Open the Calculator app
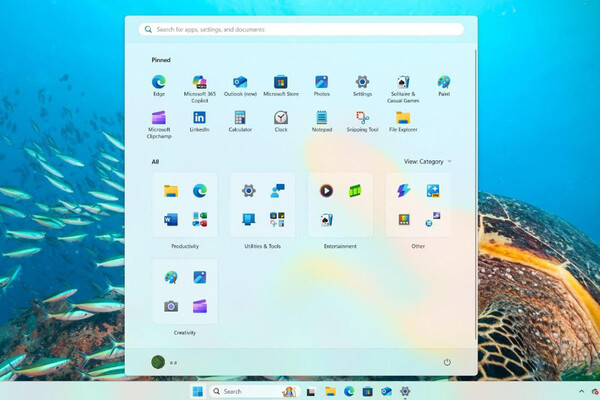Image resolution: width=600 pixels, height=400 pixels. (x=240, y=118)
